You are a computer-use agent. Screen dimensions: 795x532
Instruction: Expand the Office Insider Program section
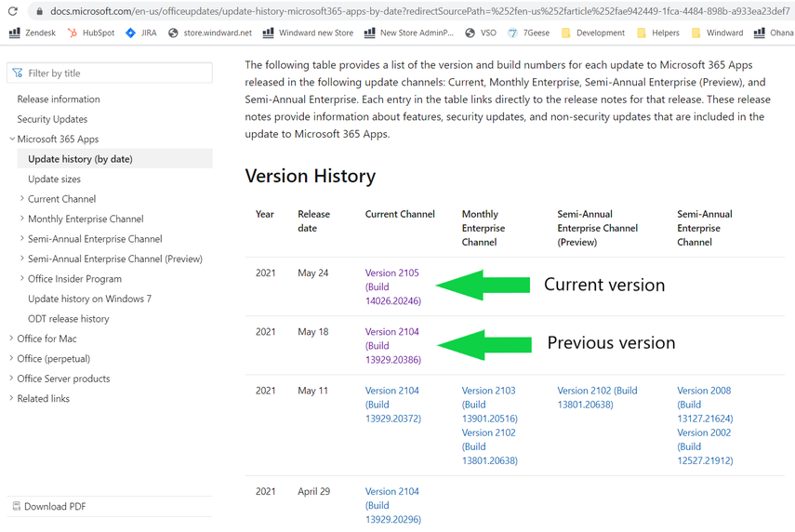22,279
